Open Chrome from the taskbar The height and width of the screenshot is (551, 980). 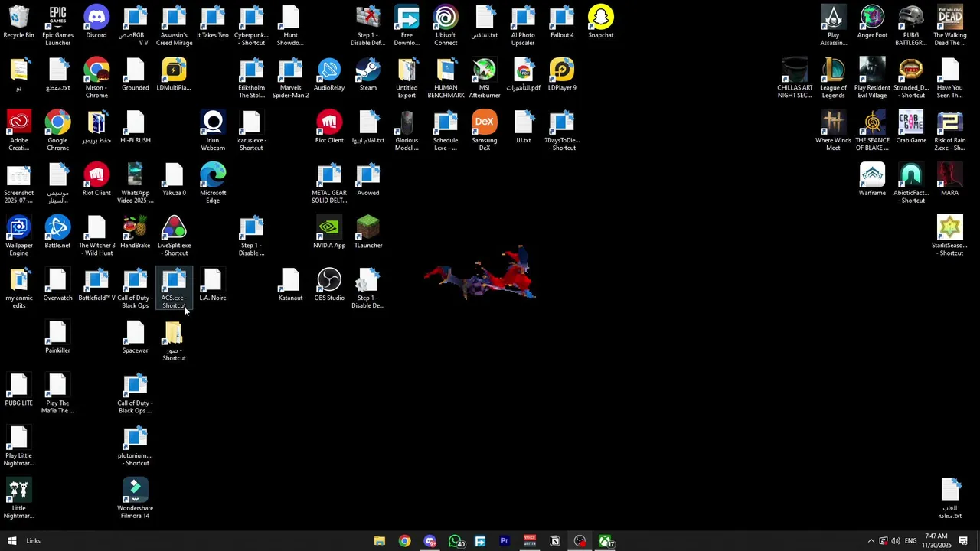(405, 541)
